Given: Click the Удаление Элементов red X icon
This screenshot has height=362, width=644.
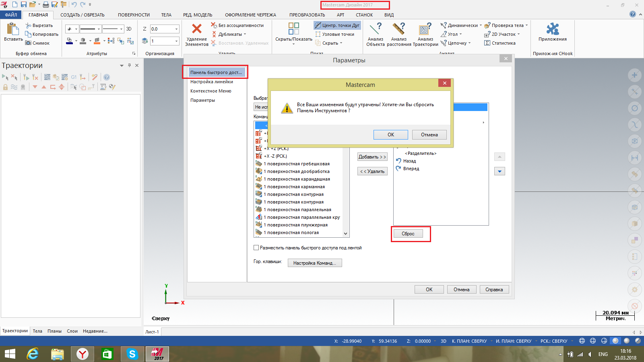Looking at the screenshot, I should coord(197,29).
